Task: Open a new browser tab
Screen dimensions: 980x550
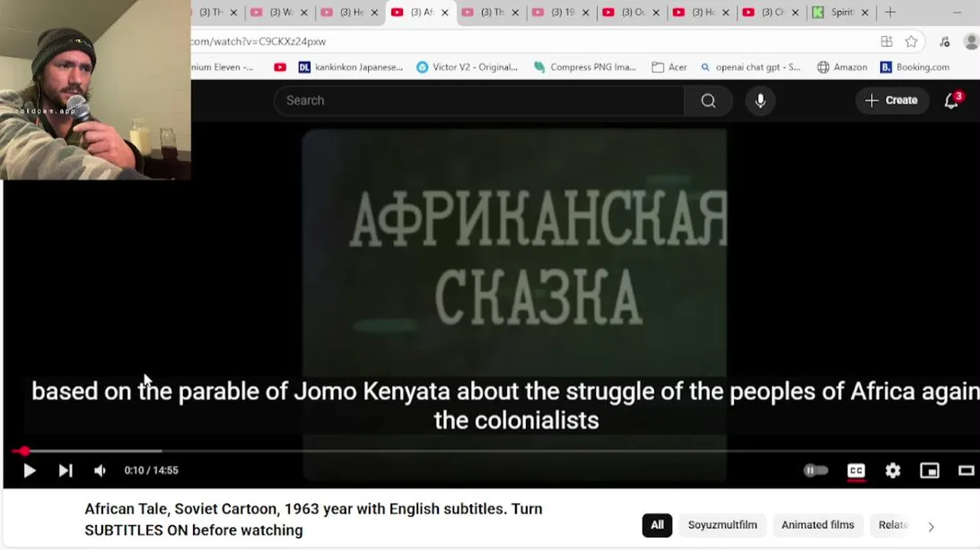Action: [x=890, y=12]
